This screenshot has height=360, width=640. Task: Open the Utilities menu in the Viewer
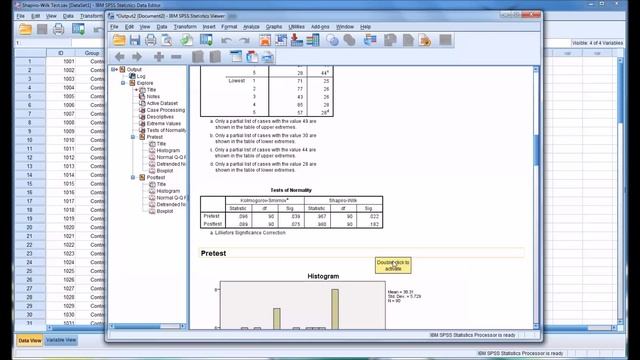tap(296, 27)
